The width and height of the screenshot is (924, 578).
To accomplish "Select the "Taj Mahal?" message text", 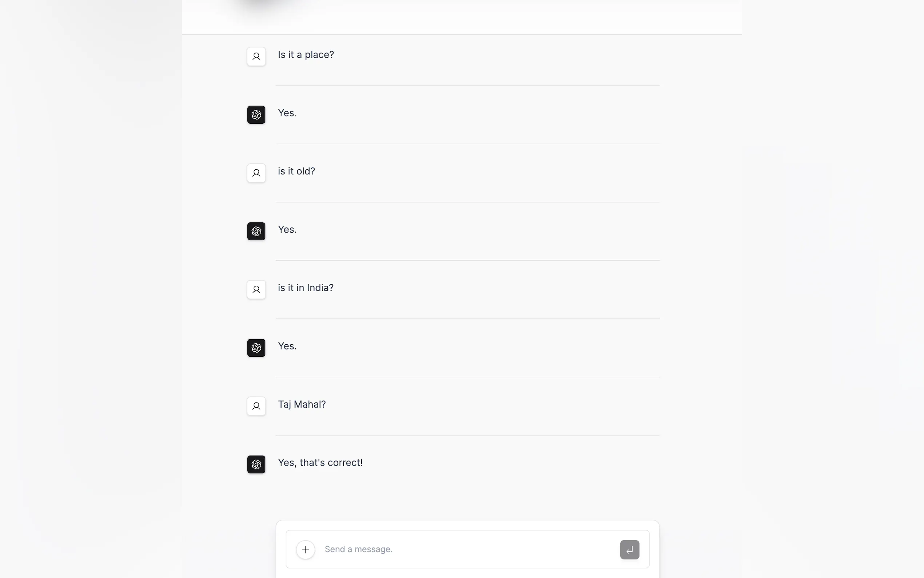I will tap(302, 404).
